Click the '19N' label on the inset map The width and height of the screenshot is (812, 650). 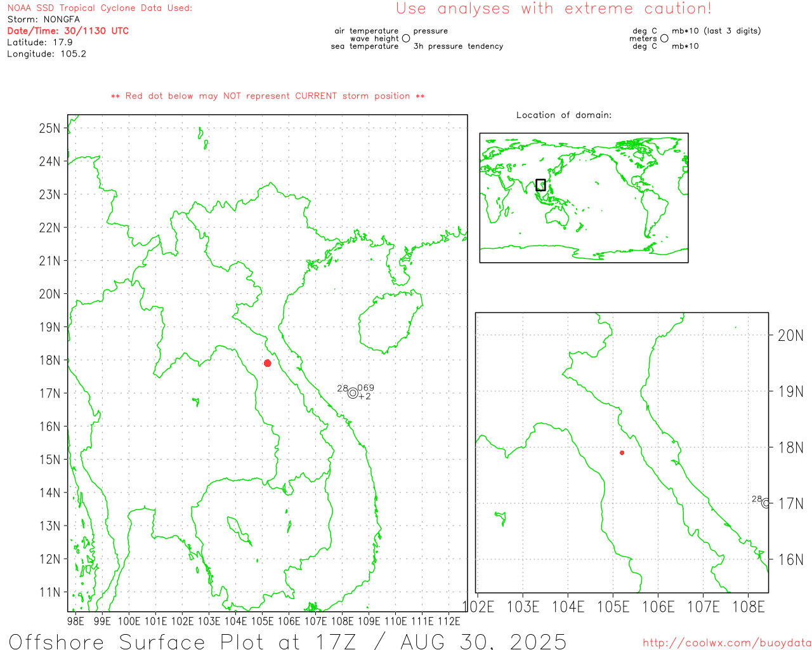tap(790, 392)
